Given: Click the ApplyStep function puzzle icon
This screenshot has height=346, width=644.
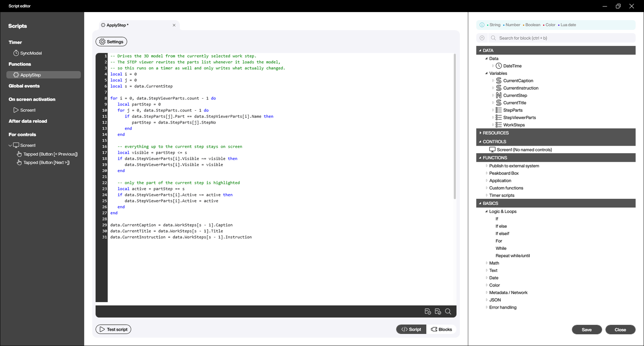Looking at the screenshot, I should click(16, 75).
